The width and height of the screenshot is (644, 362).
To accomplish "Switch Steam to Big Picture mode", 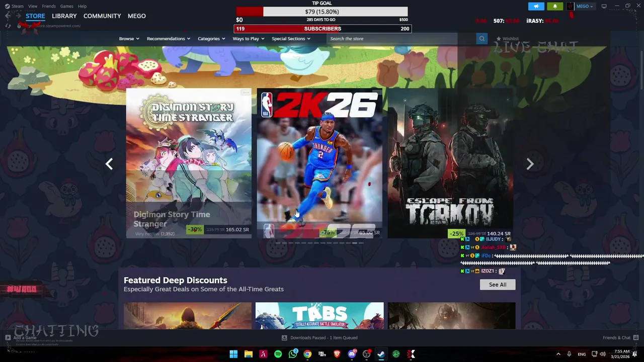I will click(604, 6).
